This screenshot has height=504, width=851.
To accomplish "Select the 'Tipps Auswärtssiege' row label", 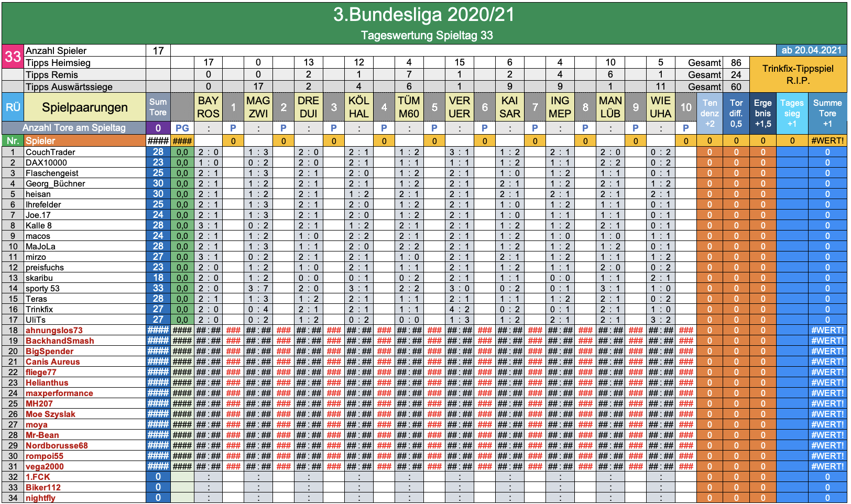I will pyautogui.click(x=85, y=87).
